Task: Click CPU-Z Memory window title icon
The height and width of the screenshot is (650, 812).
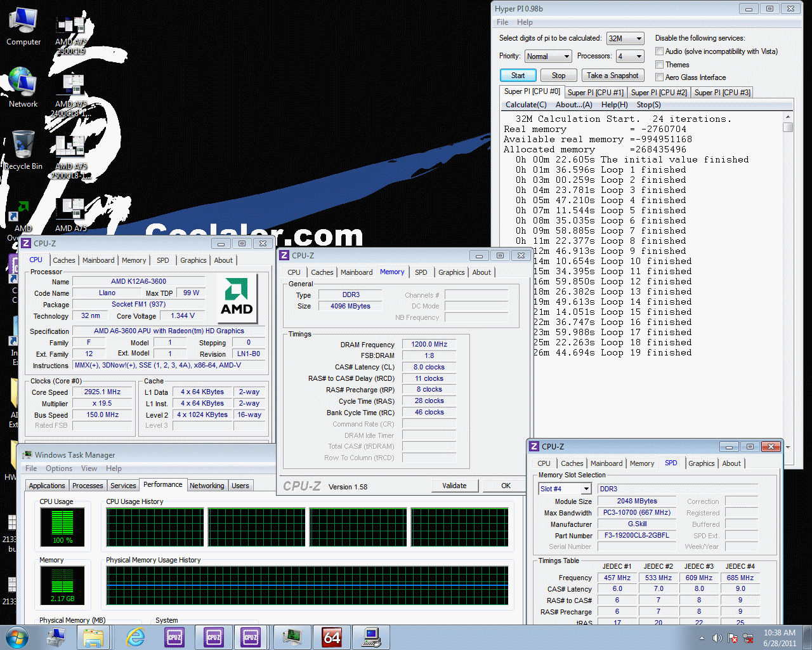Action: [x=285, y=255]
